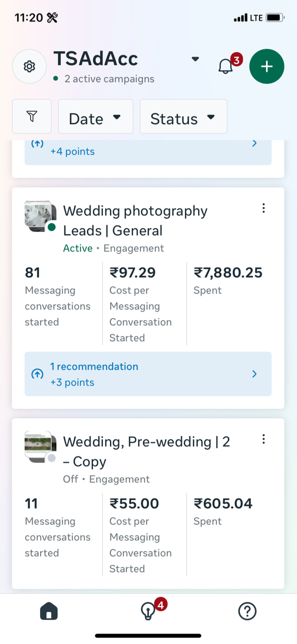
Task: Open options for Wedding photography Leads campaign
Action: (x=263, y=209)
